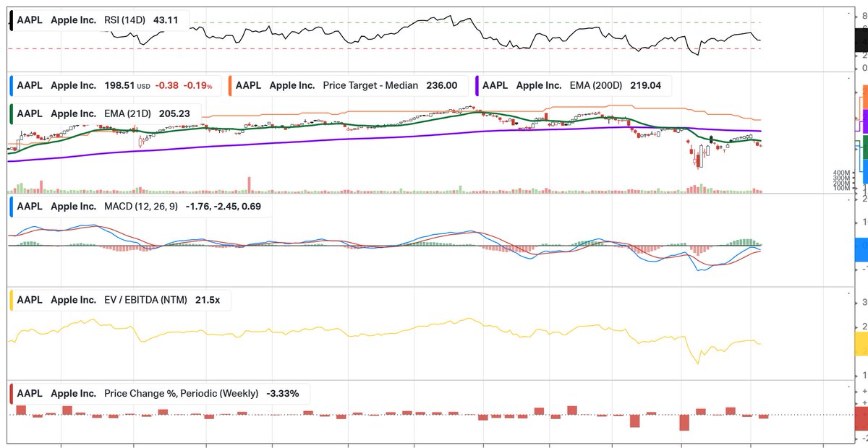
Task: Click the purple EMA (200D) legend swatch
Action: point(477,85)
